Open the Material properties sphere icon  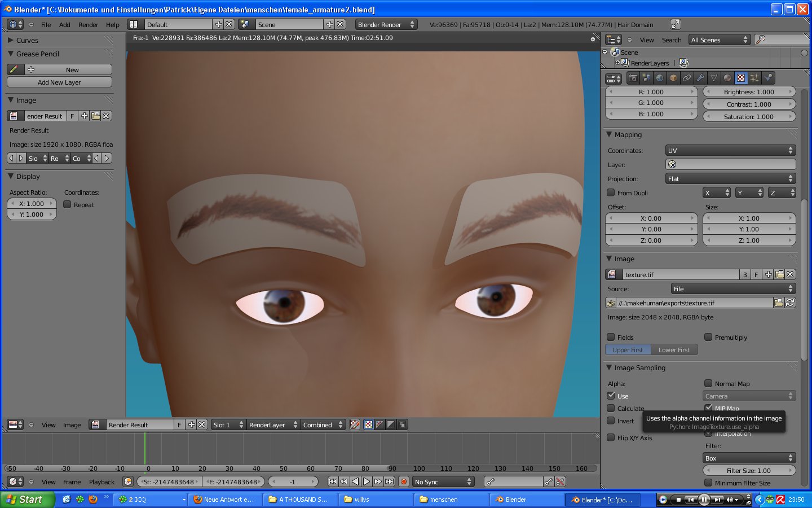[x=727, y=78]
